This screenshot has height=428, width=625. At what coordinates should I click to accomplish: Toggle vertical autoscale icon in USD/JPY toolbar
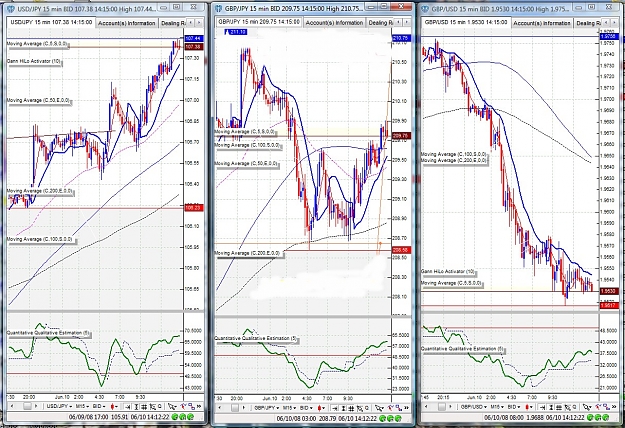click(136, 406)
